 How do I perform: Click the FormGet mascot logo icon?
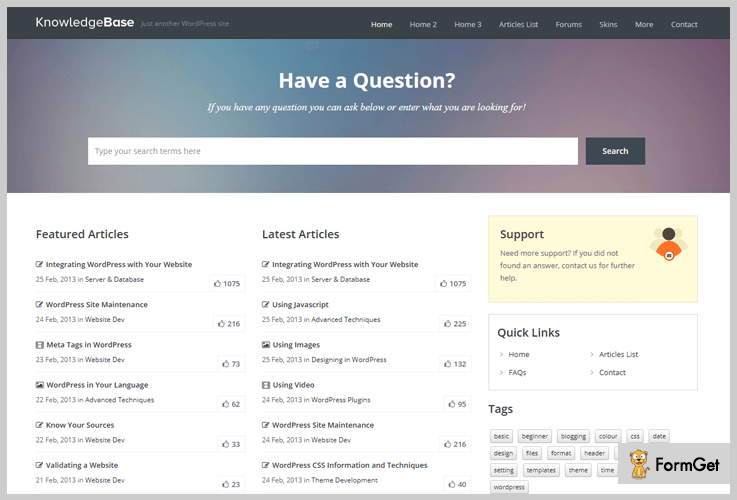point(637,464)
